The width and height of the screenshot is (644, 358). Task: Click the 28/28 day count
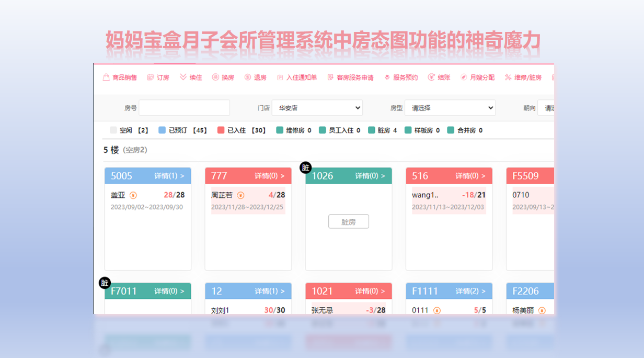click(x=174, y=195)
